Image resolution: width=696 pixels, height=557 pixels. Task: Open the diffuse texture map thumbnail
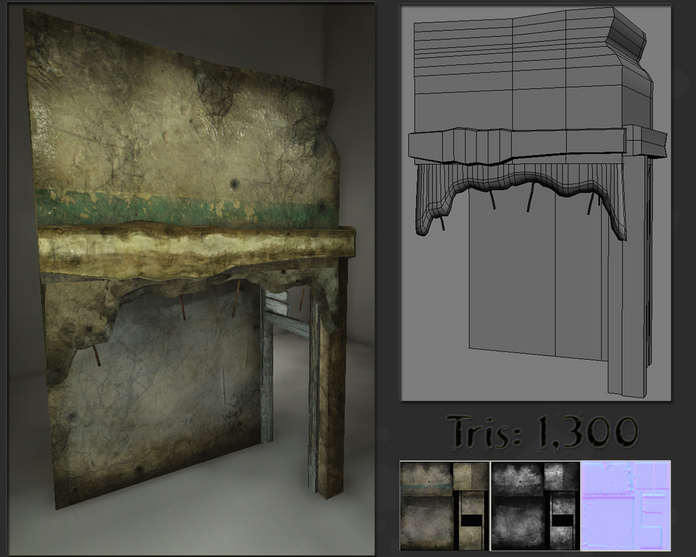[x=445, y=506]
